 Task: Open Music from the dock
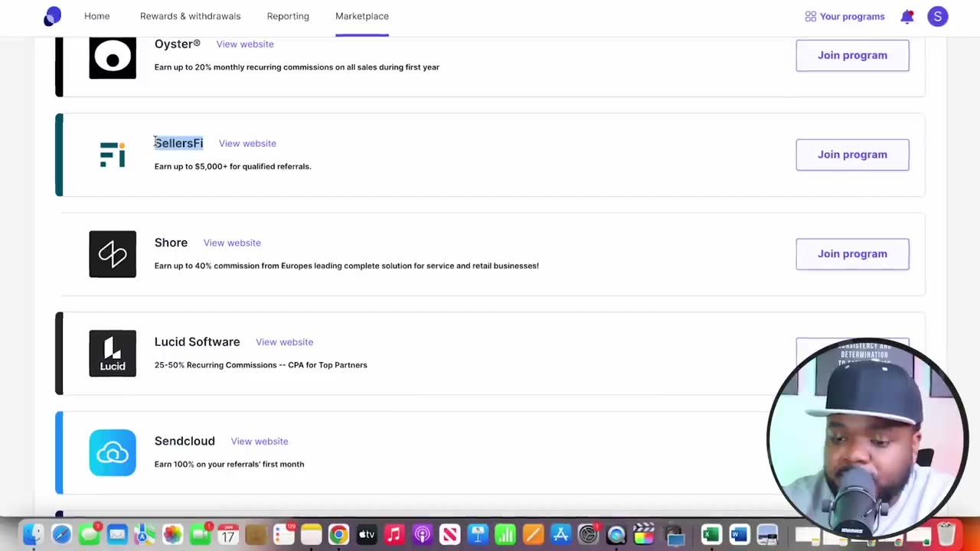coord(394,534)
